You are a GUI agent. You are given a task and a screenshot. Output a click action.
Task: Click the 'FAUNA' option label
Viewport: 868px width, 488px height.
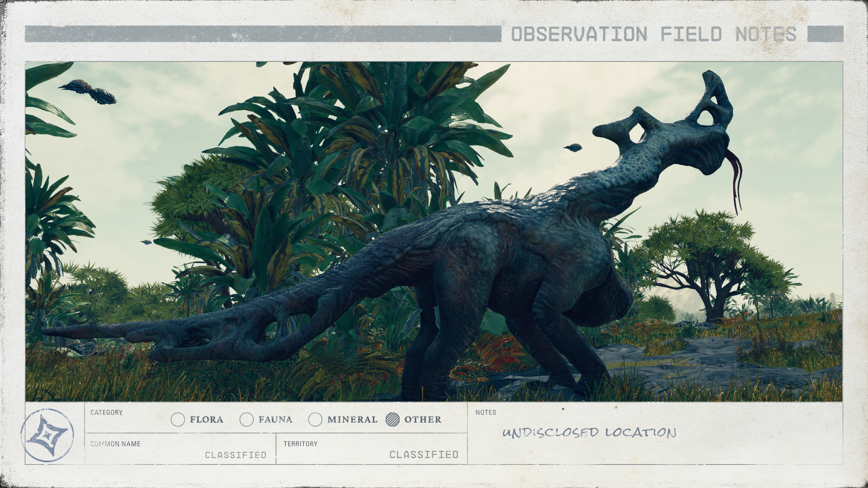click(x=275, y=420)
